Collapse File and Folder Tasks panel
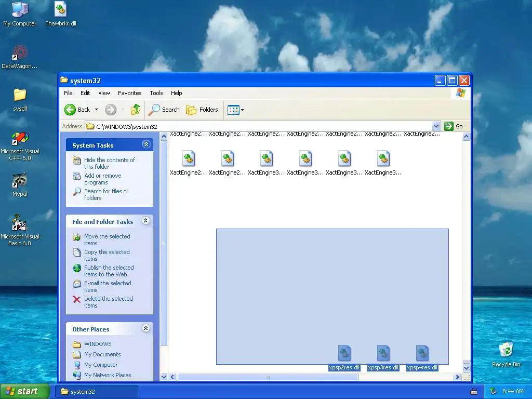This screenshot has height=399, width=532. (146, 220)
